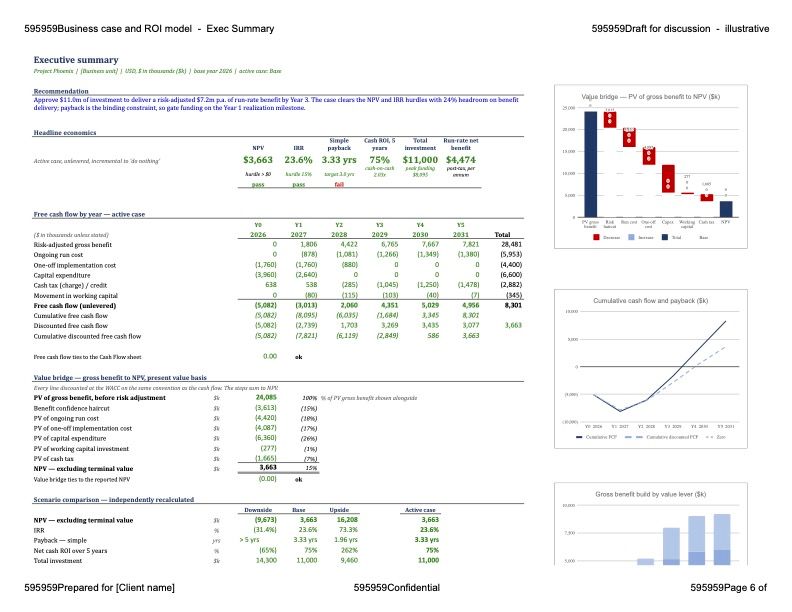Viewport: 792px width, 612px height.
Task: Click 'Value bridge ties to the reported NPV' label
Action: click(x=81, y=479)
